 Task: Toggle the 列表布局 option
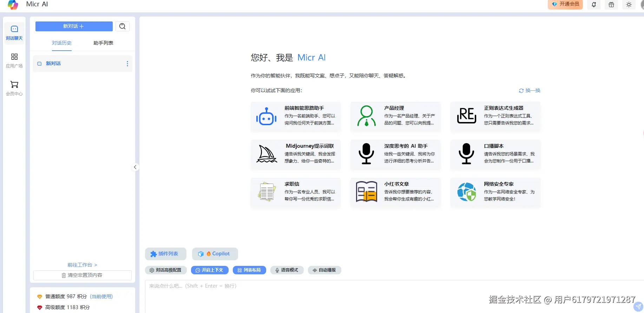(x=249, y=270)
